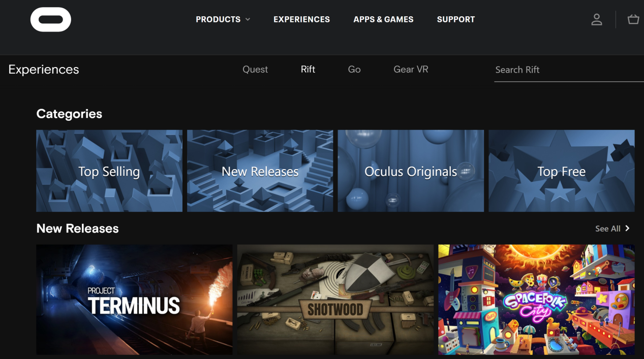Open the Top Selling category tile

pos(109,171)
